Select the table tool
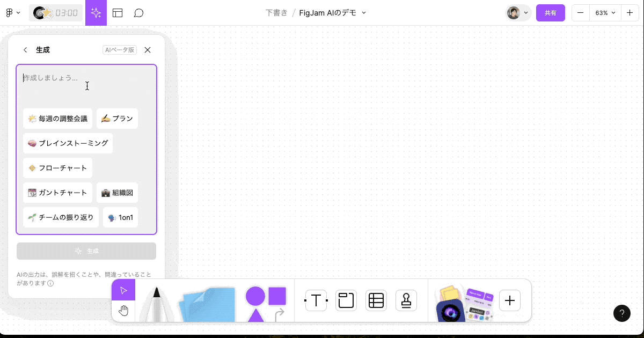The height and width of the screenshot is (338, 644). tap(376, 300)
